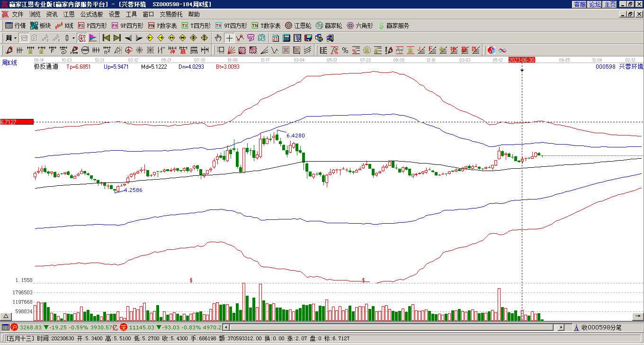Click the 沪 Shanghai index icon

point(14,327)
